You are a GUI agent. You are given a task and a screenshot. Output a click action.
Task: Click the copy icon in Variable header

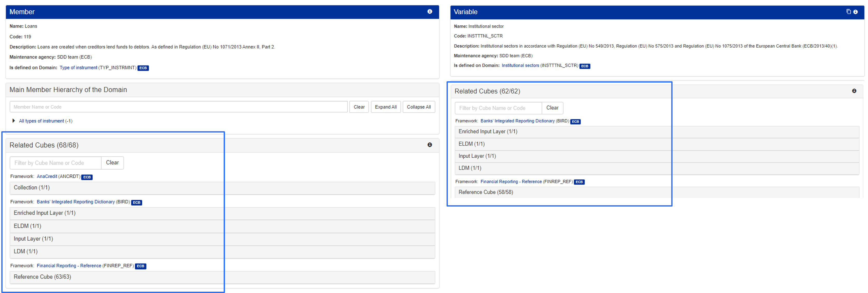(849, 12)
